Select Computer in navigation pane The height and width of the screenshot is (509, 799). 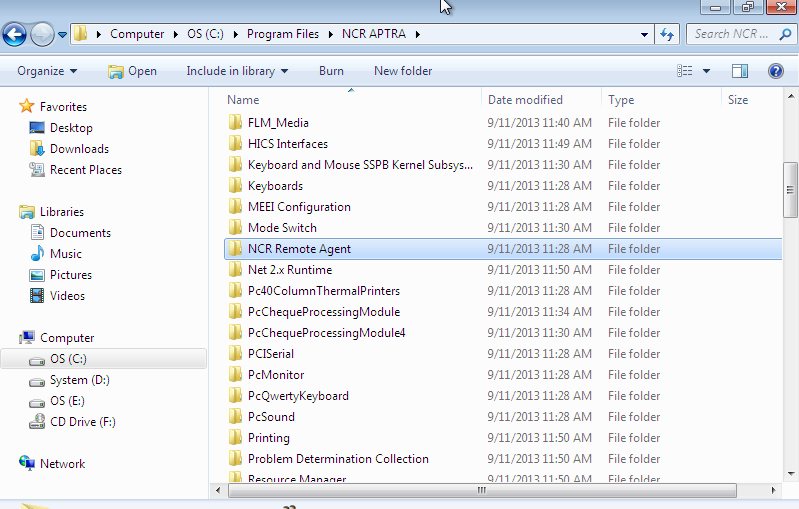(x=67, y=338)
